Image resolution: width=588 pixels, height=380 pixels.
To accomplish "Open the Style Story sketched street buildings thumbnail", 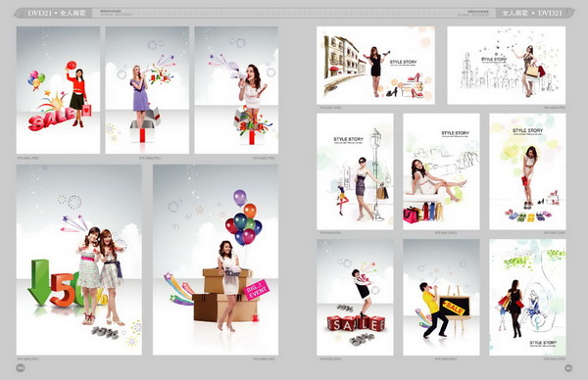I will click(375, 66).
